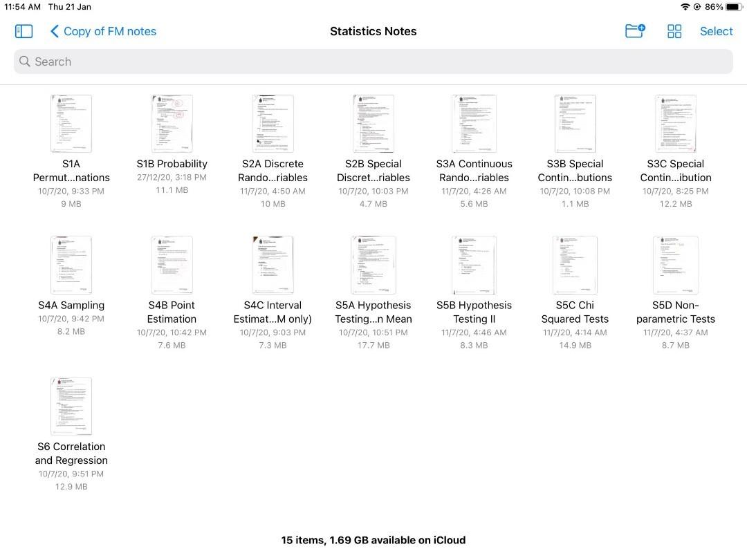Image resolution: width=747 pixels, height=560 pixels.
Task: Switch the grid view layout icon
Action: (x=674, y=31)
